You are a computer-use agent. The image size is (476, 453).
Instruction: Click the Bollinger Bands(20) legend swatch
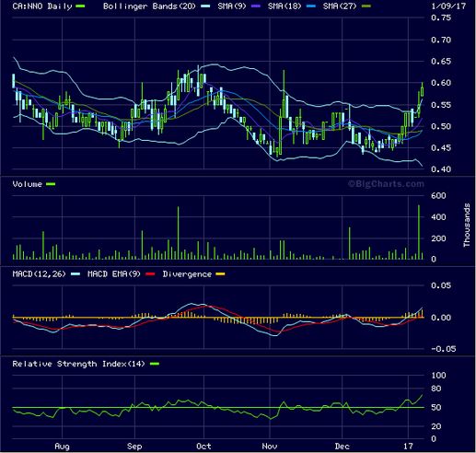tap(205, 6)
